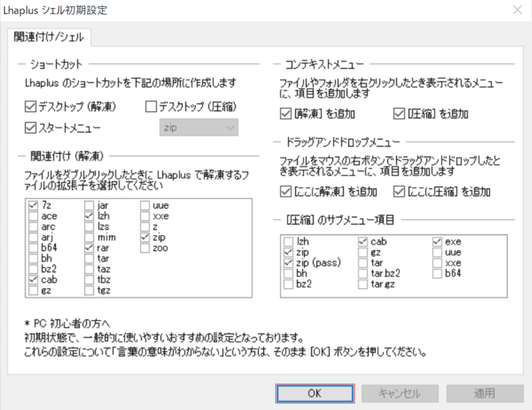Check tbz extension association
The height and width of the screenshot is (410, 532).
coord(89,279)
